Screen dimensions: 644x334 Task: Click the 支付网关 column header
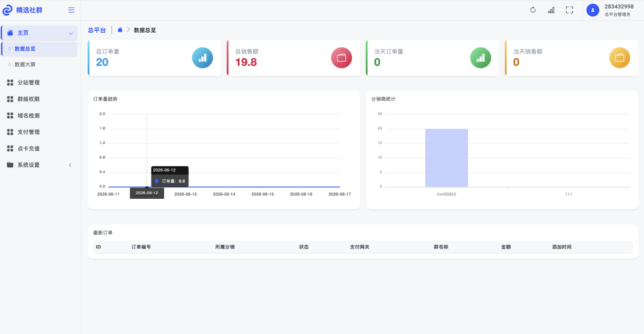pos(360,247)
